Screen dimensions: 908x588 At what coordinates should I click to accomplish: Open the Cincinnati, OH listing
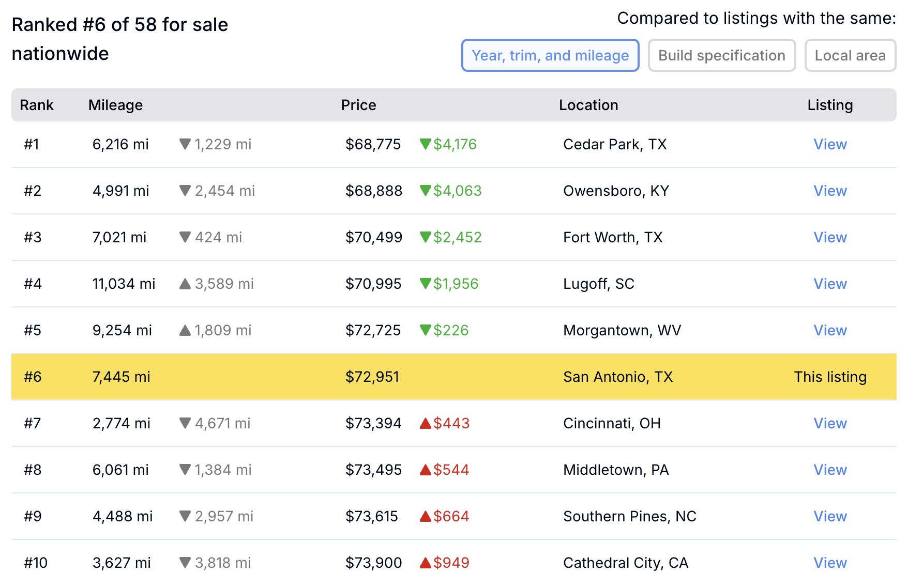830,423
